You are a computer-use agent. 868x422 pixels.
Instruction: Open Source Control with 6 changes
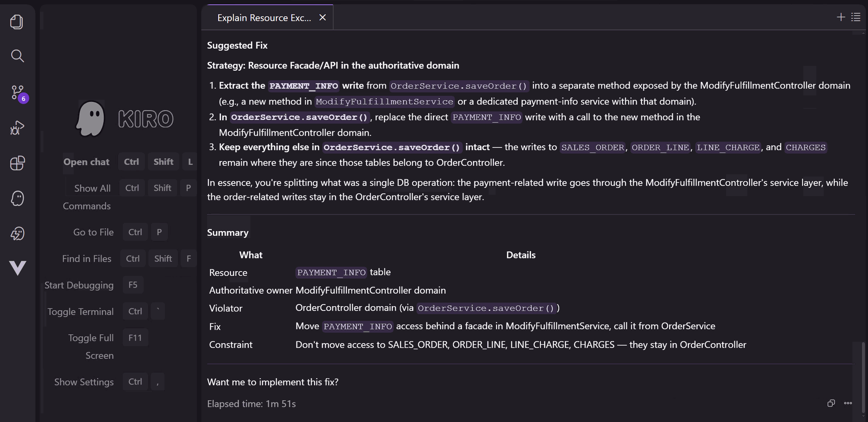pos(18,93)
